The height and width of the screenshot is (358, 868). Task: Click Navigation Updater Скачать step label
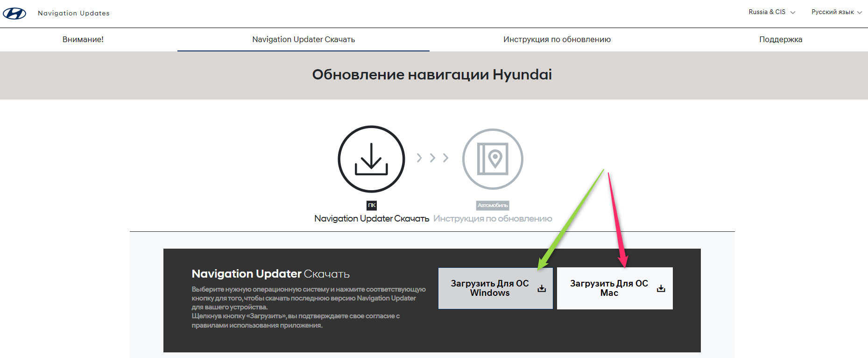(372, 219)
